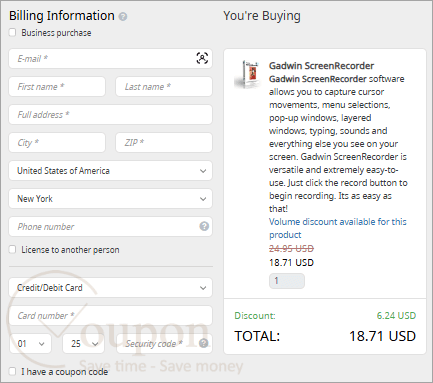Click the Full address field
433x383 pixels.
pos(110,115)
